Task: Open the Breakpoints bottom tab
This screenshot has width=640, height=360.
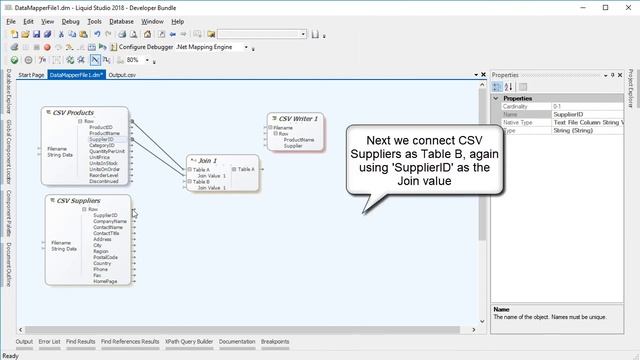Action: pyautogui.click(x=275, y=342)
